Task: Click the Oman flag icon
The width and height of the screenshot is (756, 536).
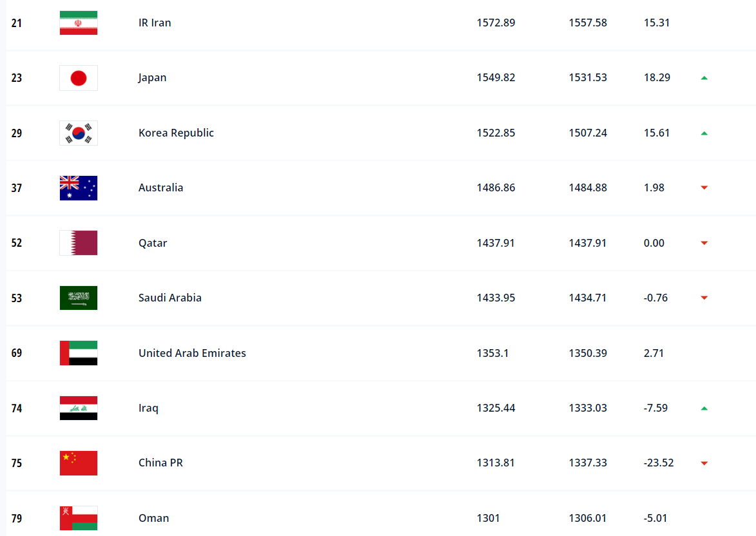Action: click(x=79, y=518)
